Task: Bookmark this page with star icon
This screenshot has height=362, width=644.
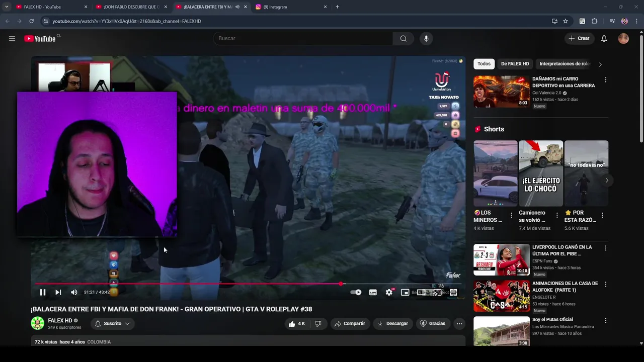Action: click(x=566, y=21)
